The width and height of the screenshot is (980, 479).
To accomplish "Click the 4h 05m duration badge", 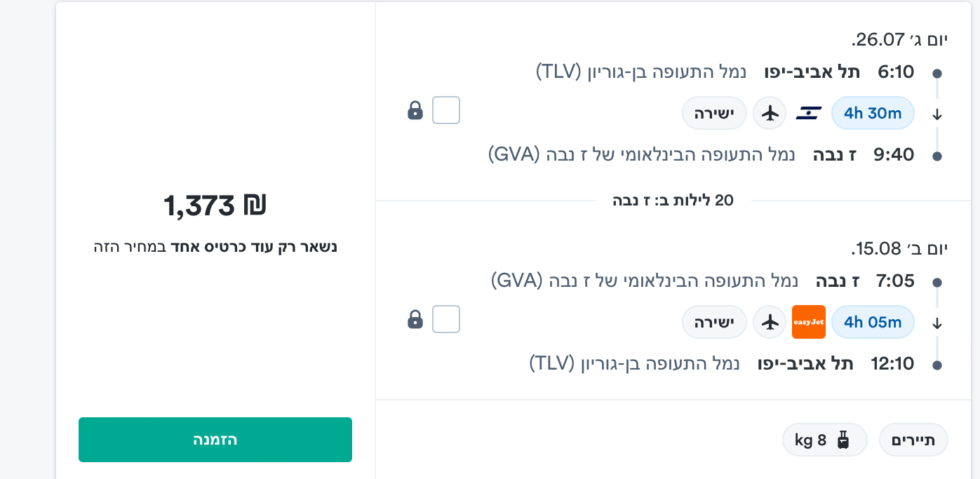I will (x=873, y=322).
